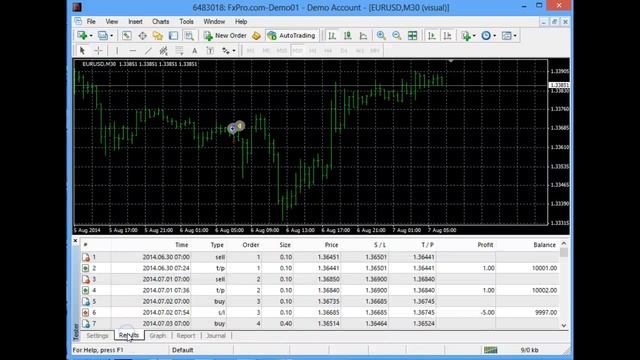Open the Tools menu
The width and height of the screenshot is (640, 360).
coord(187,22)
